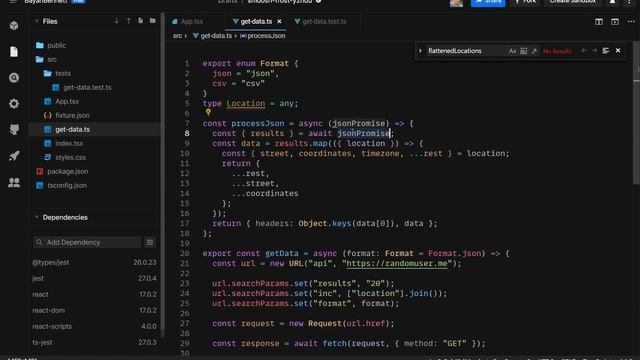Expand the public folder

[x=56, y=45]
